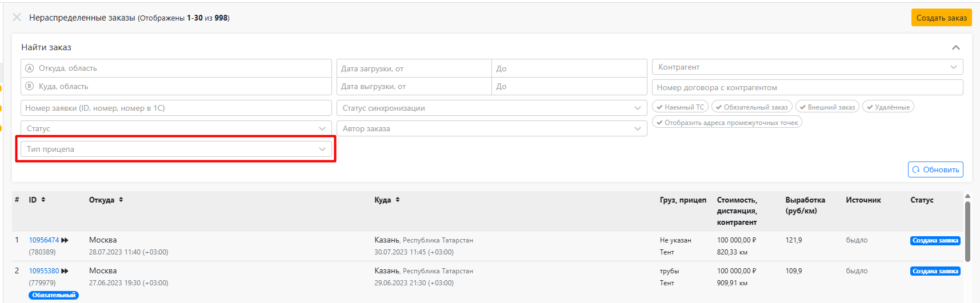Image resolution: width=980 pixels, height=303 pixels.
Task: Close the Нераспределенные заказы panel
Action: click(x=17, y=18)
